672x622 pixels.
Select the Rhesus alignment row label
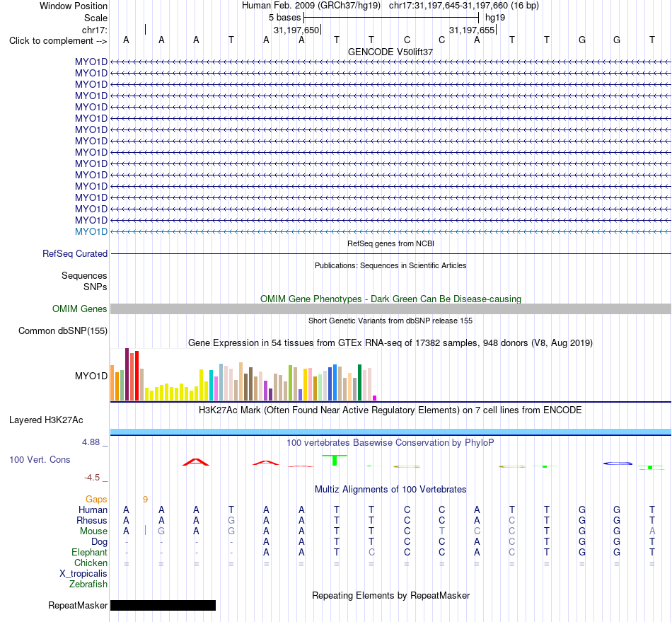click(92, 520)
